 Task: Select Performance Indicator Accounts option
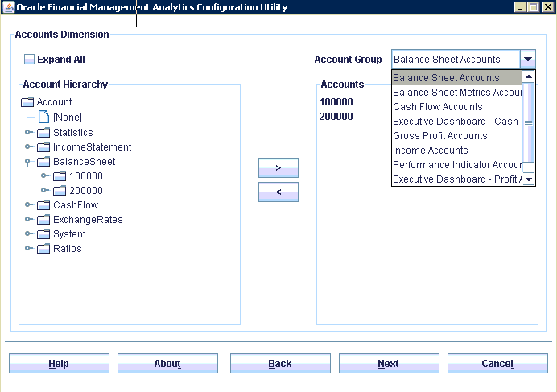point(457,165)
